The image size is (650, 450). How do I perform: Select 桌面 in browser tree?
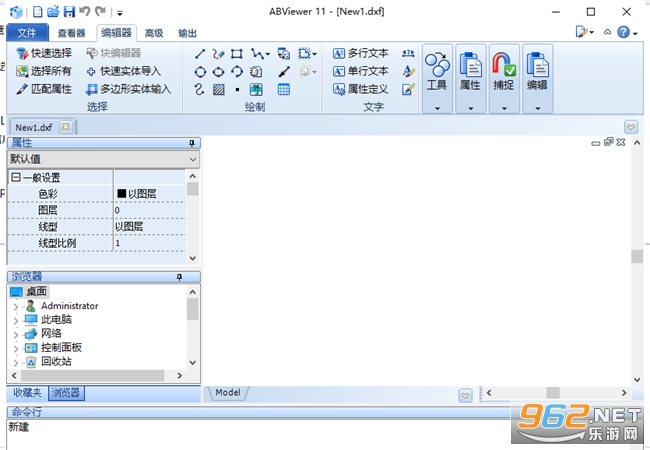pyautogui.click(x=36, y=292)
